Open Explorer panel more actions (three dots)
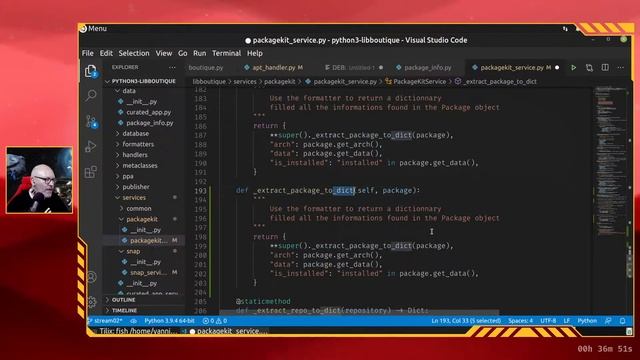This screenshot has height=360, width=640. point(172,68)
